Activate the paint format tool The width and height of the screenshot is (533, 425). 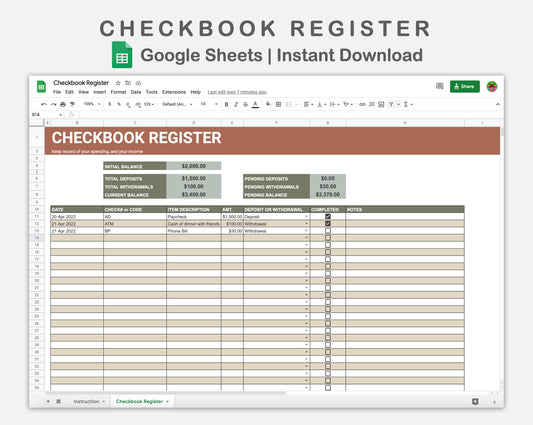[72, 104]
